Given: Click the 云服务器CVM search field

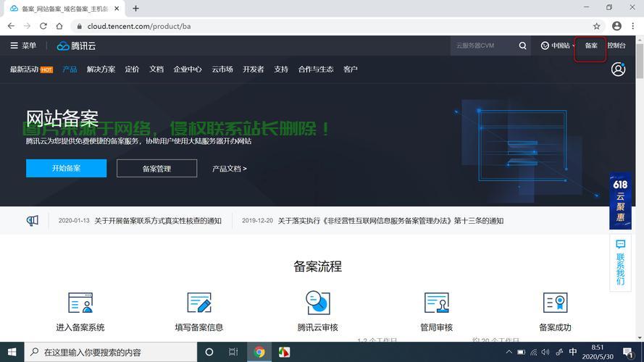Looking at the screenshot, I should pos(482,46).
